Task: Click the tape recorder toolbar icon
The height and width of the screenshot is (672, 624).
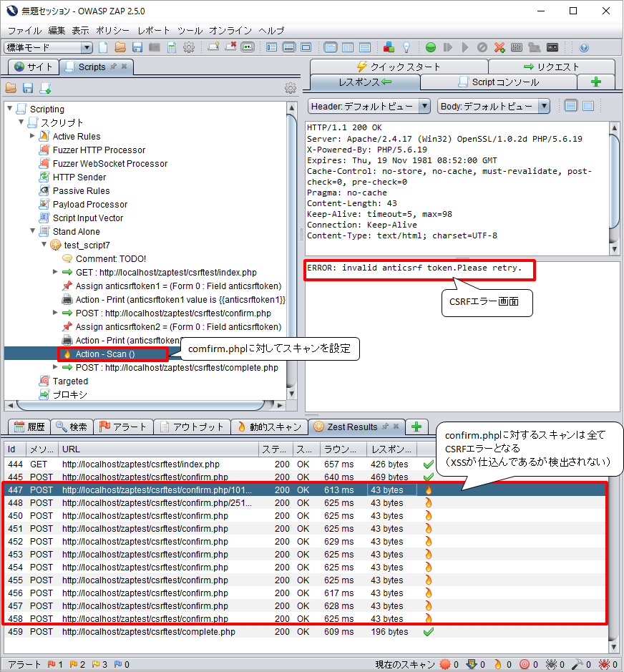Action: click(553, 47)
